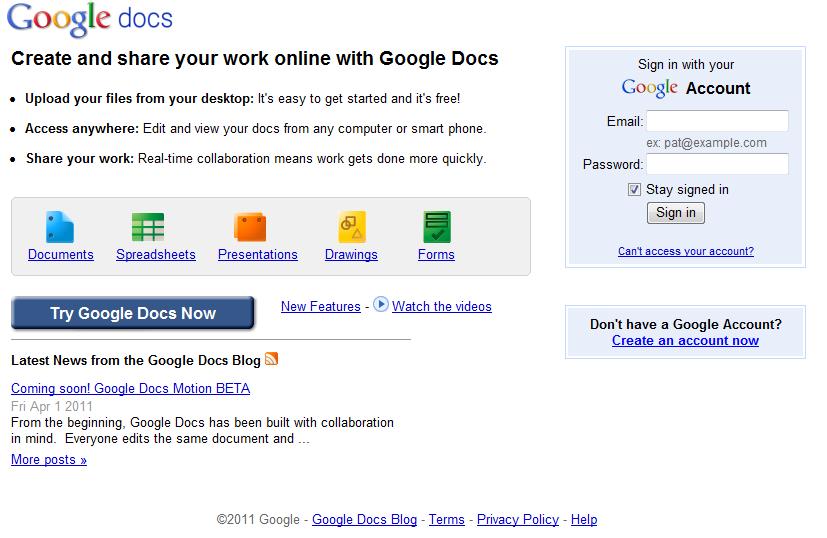827x538 pixels.
Task: Click the More posts link
Action: (x=49, y=460)
